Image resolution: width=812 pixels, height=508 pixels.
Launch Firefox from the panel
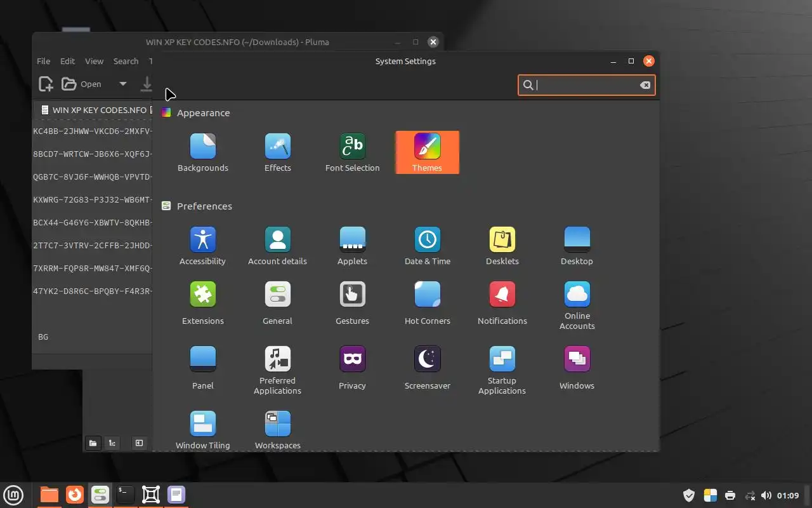coord(75,495)
